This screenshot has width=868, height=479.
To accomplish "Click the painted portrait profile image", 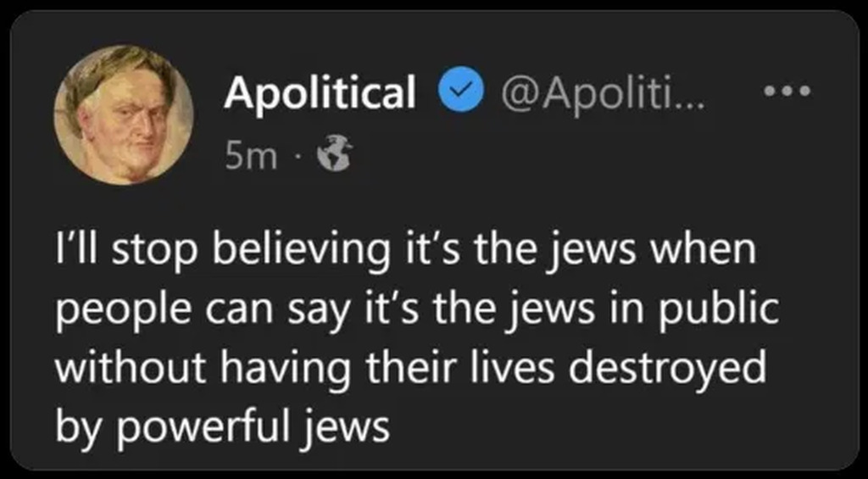I will point(124,114).
